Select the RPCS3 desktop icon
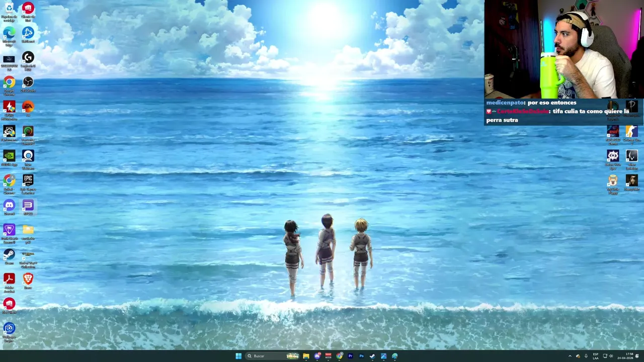Screen dimensions: 644x362 pos(28,207)
